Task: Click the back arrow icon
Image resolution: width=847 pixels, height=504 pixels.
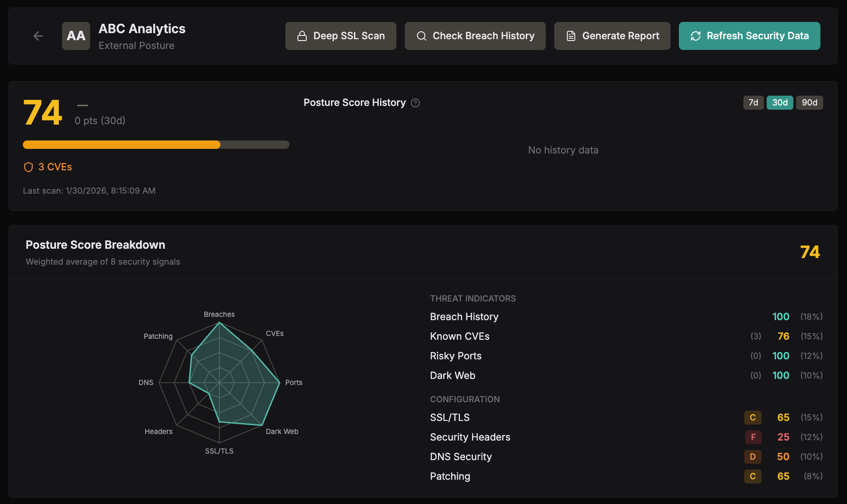Action: tap(38, 36)
